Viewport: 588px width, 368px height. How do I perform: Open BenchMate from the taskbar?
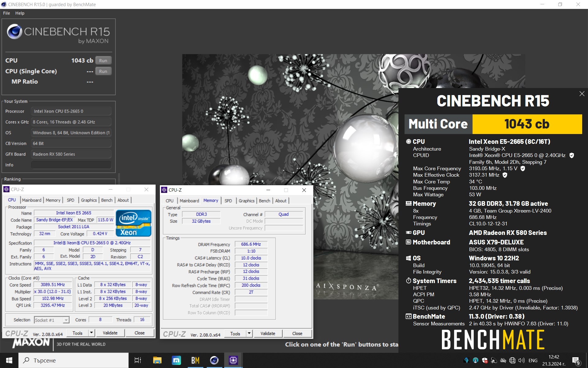(x=195, y=360)
